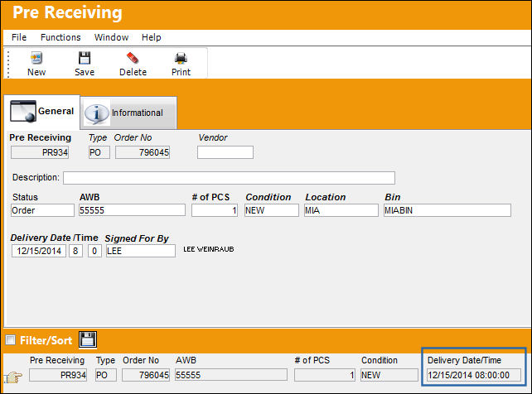Click the AWB field showing 55555

point(132,210)
